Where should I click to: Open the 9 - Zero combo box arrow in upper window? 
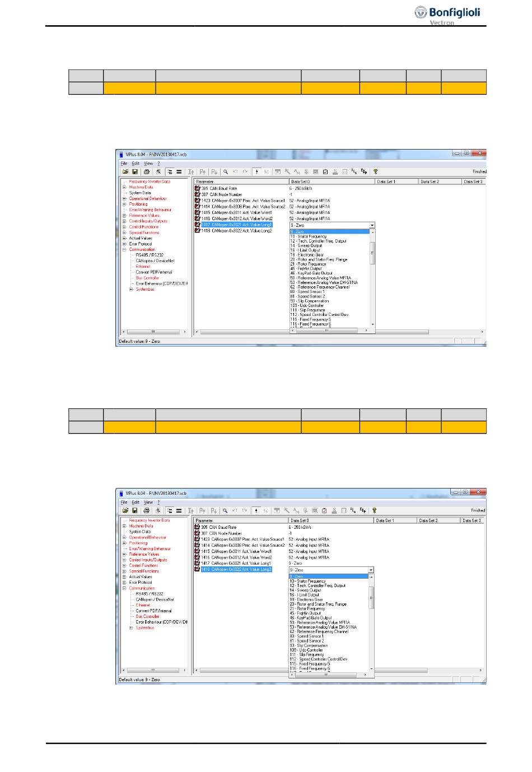(x=372, y=225)
